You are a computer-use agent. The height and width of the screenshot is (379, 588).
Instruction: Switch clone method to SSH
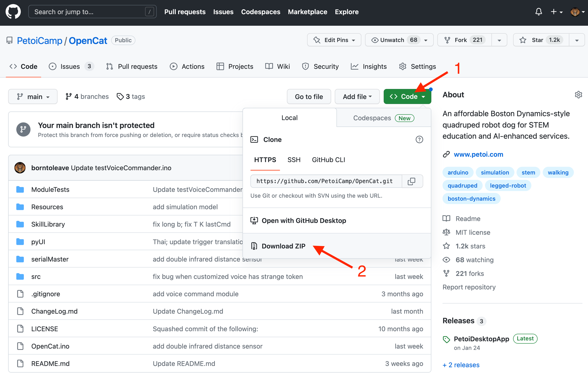click(x=294, y=160)
